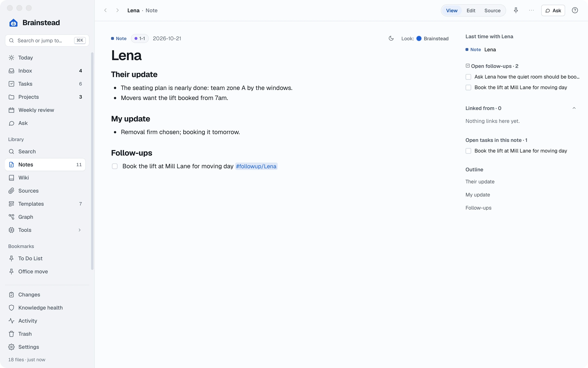
Task: Open the Office move bookmark
Action: point(45,272)
